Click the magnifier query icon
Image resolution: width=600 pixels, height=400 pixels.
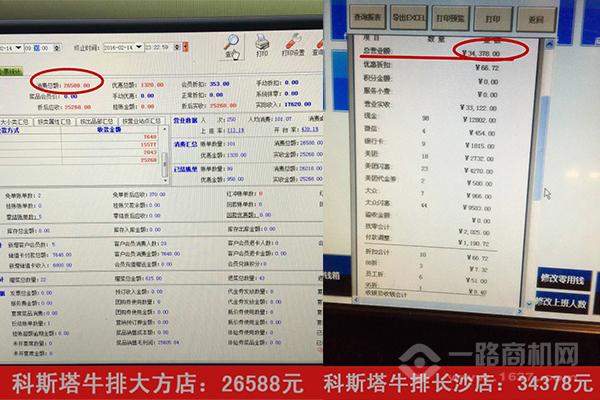click(232, 46)
